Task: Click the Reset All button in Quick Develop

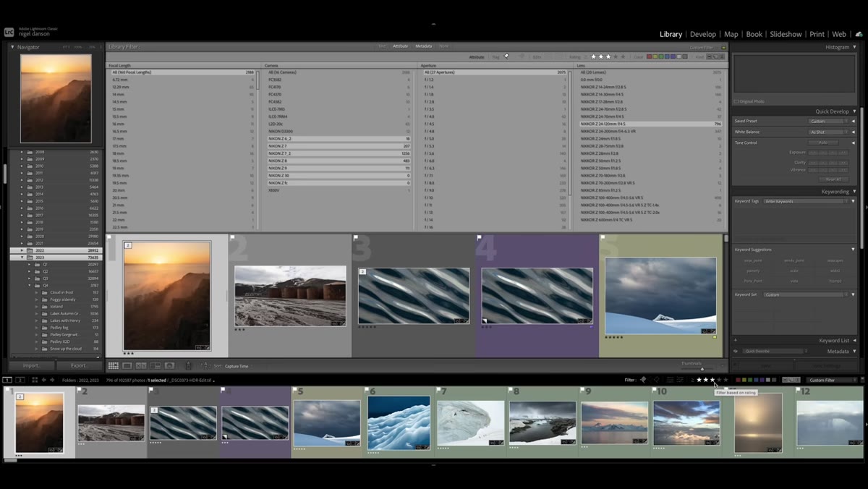Action: pos(833,179)
